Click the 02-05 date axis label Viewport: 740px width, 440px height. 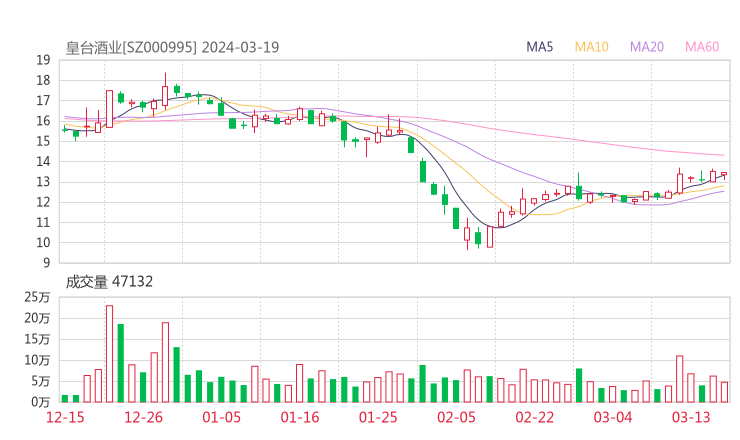point(456,417)
